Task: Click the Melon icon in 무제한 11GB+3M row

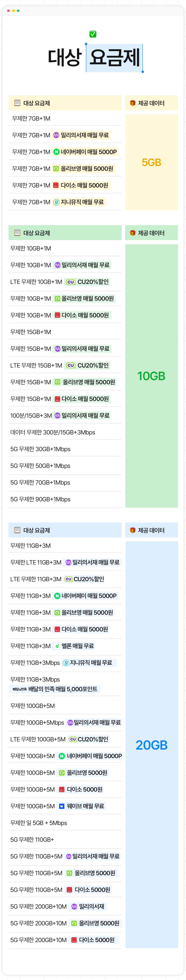Action: [57, 646]
